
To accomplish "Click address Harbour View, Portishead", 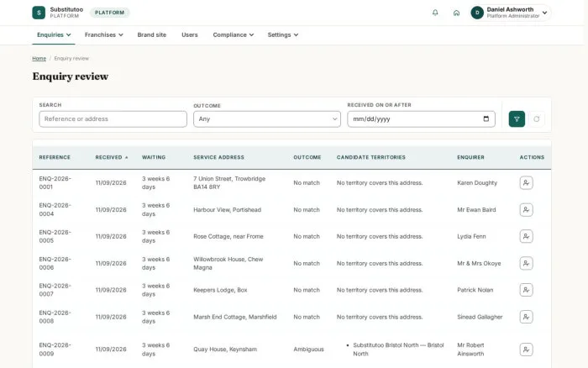I will point(228,210).
